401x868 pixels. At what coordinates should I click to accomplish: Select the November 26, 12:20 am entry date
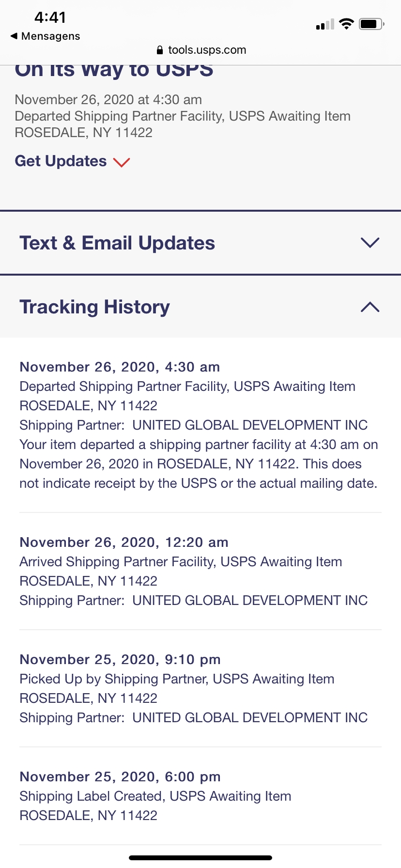[124, 542]
